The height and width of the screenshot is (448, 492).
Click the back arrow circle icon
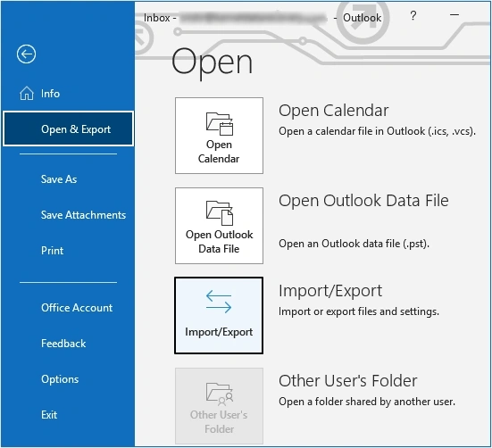27,54
